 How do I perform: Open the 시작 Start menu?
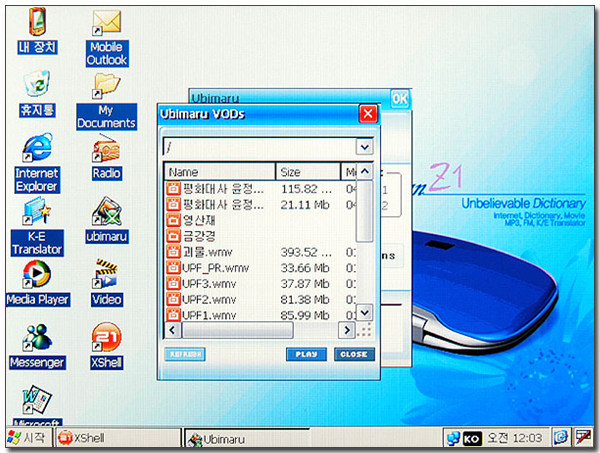click(x=28, y=438)
